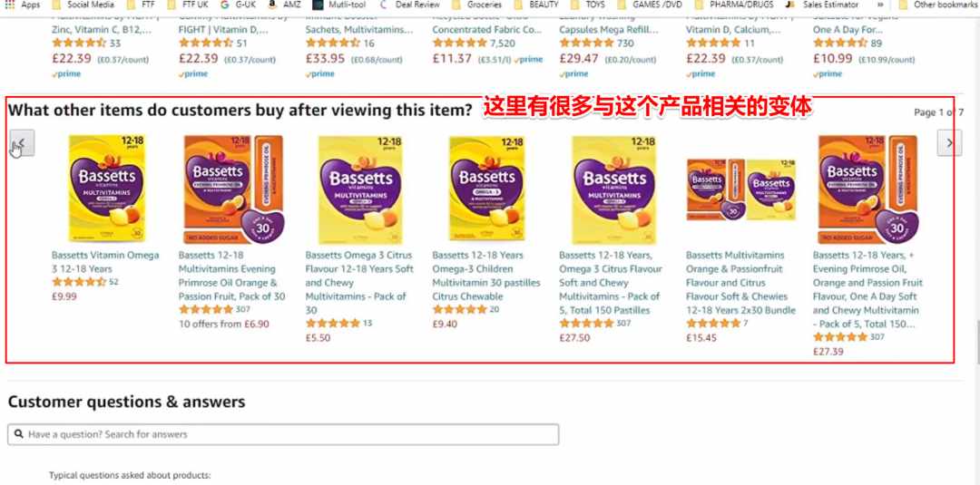Go to previous carousel page arrow
This screenshot has width=980, height=485.
(x=22, y=143)
